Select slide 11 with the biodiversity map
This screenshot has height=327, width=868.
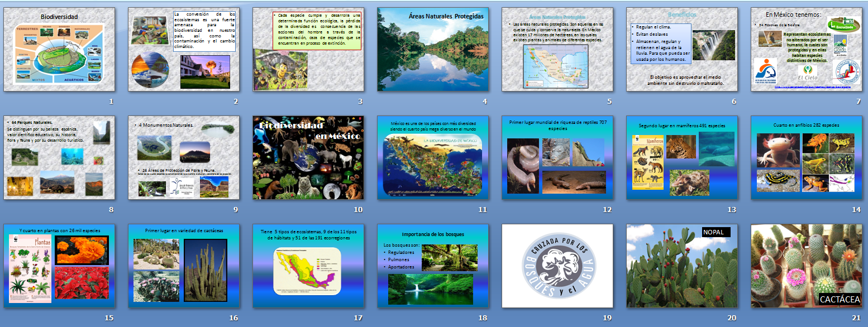[x=433, y=157]
